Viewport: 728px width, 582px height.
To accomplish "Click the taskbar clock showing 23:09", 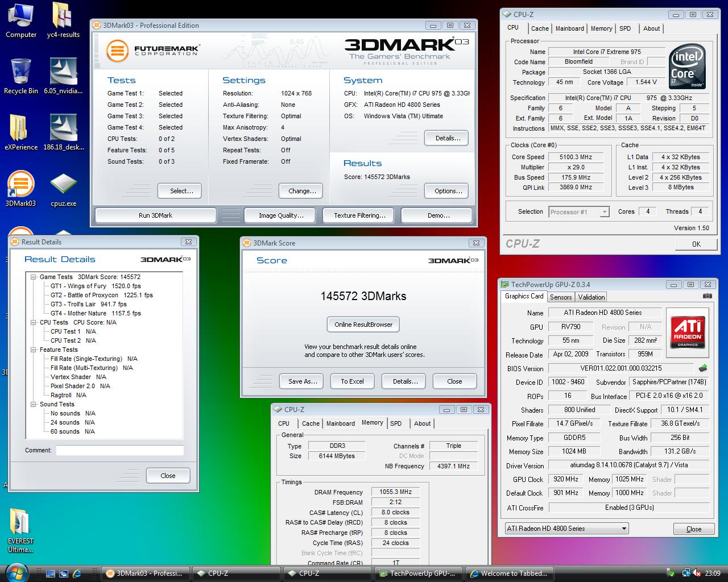I will 713,573.
